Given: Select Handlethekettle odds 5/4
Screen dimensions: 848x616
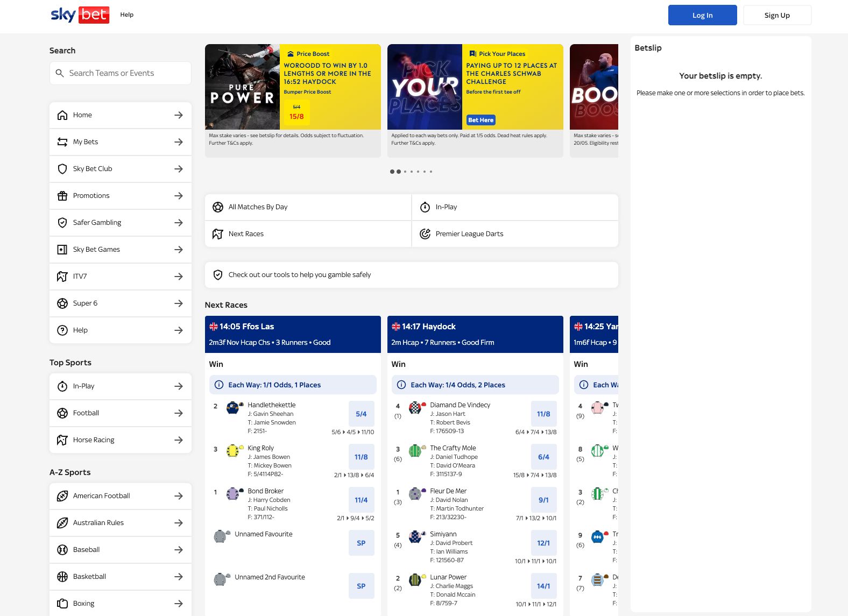Looking at the screenshot, I should tap(361, 414).
